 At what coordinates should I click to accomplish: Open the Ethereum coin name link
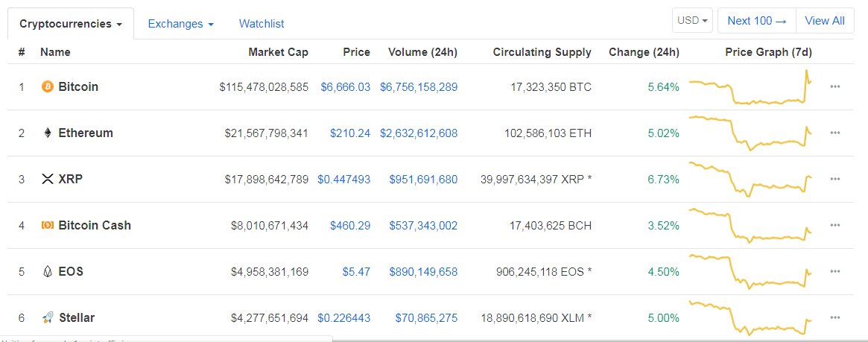tap(86, 133)
